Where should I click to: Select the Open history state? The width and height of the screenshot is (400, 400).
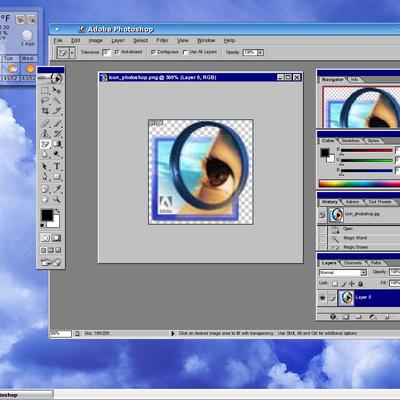coord(359,229)
